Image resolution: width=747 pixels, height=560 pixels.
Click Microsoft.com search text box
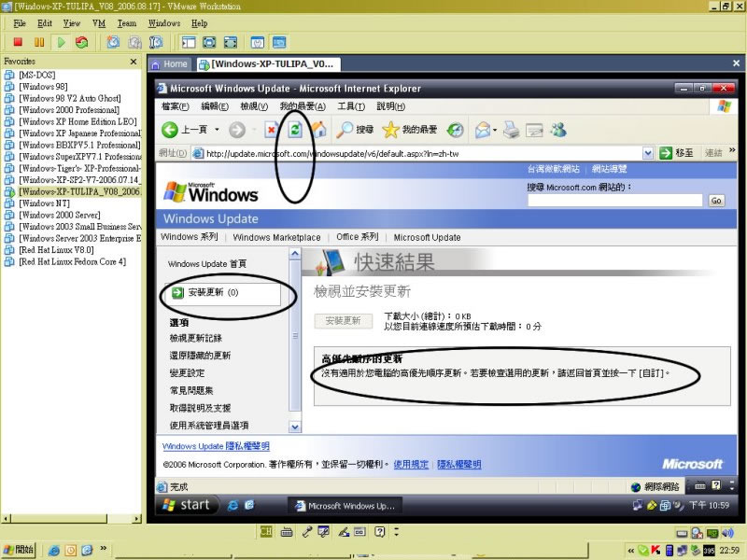(615, 201)
